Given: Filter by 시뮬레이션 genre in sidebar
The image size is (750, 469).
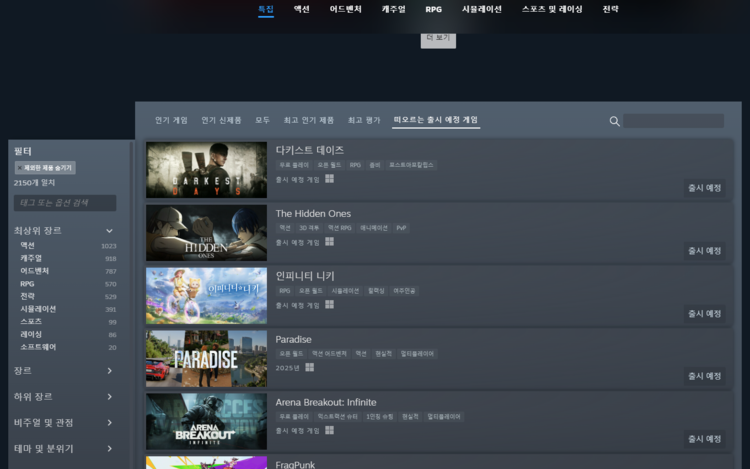Looking at the screenshot, I should pos(38,309).
